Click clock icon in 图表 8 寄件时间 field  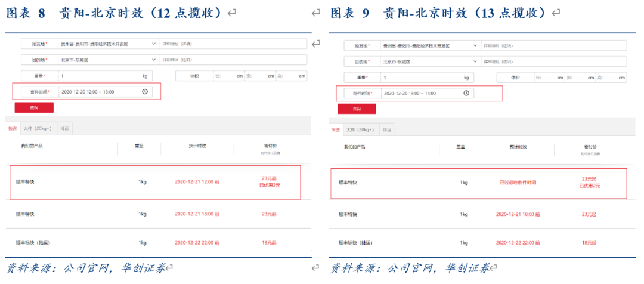click(x=144, y=92)
